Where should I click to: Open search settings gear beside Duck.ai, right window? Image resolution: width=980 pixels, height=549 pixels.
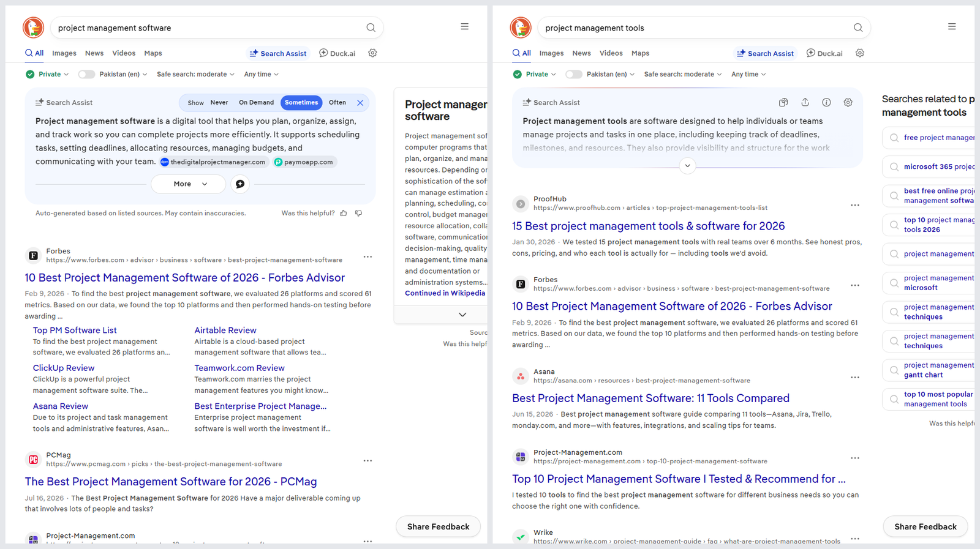click(x=860, y=53)
